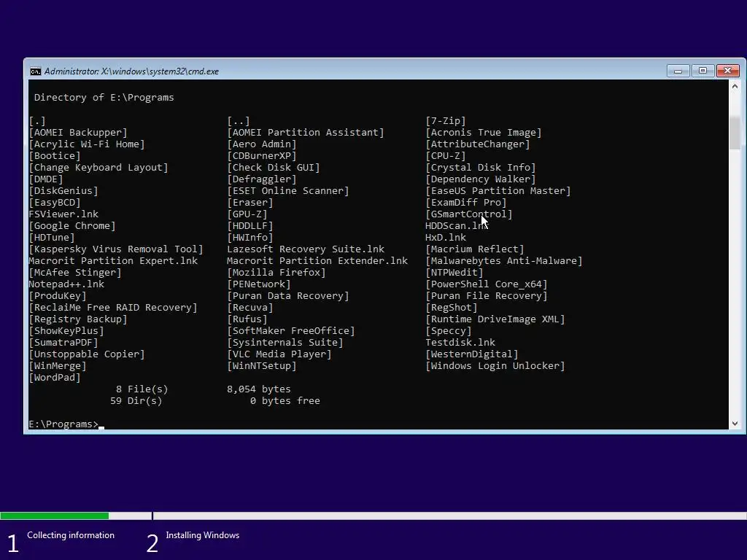The height and width of the screenshot is (560, 747).
Task: Click the Macrorit Partition Expert.lnk file name
Action: click(x=113, y=261)
